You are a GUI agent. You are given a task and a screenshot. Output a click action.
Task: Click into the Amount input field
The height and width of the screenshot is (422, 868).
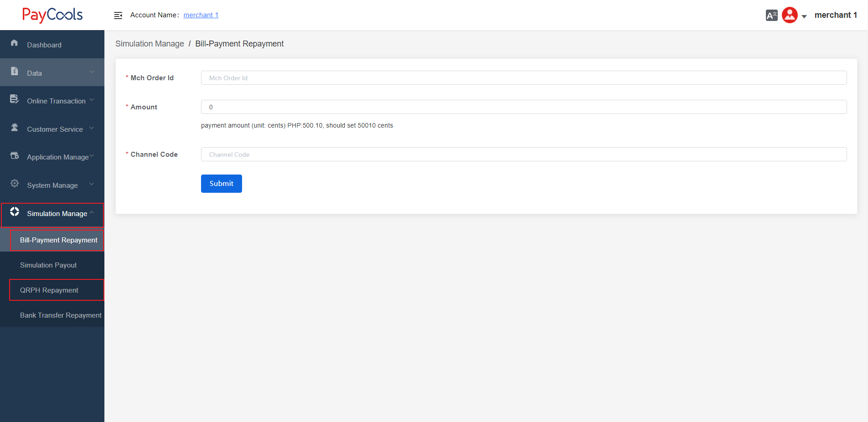(x=523, y=107)
